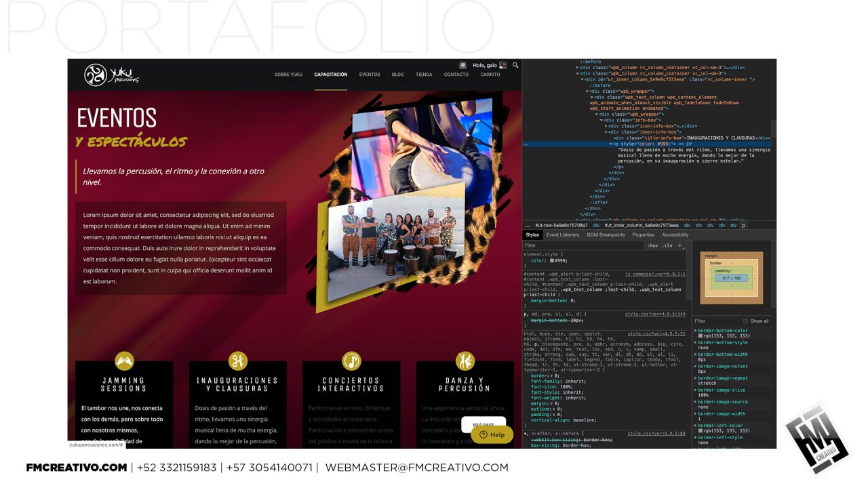Screen dimensions: 868x488
Task: Click the Jamming Sessions card title
Action: pos(124,384)
